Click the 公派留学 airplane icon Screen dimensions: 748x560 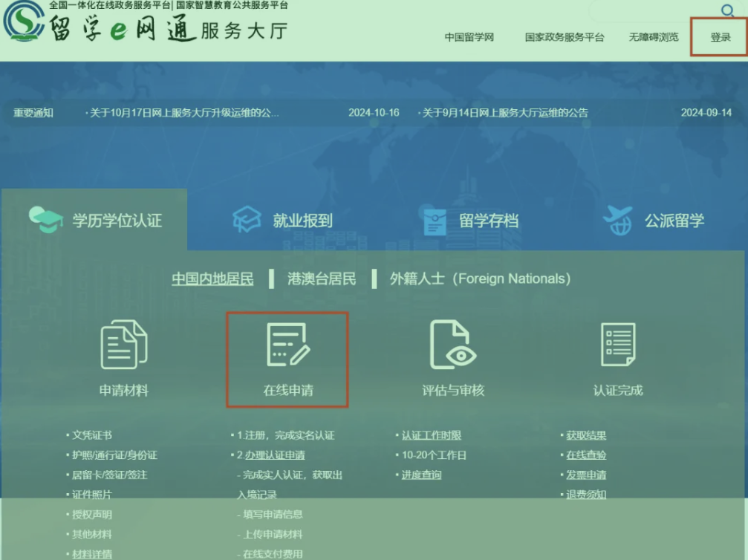[x=618, y=220]
